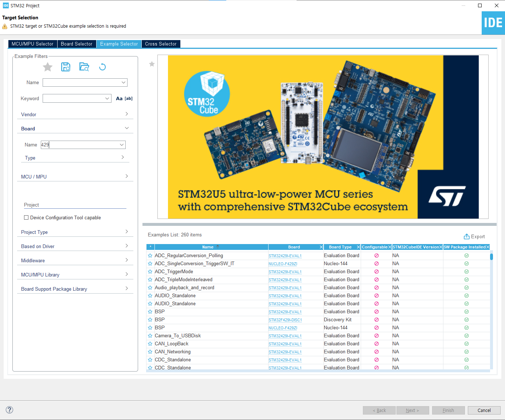Show favorite examples with star filter icon

point(48,67)
